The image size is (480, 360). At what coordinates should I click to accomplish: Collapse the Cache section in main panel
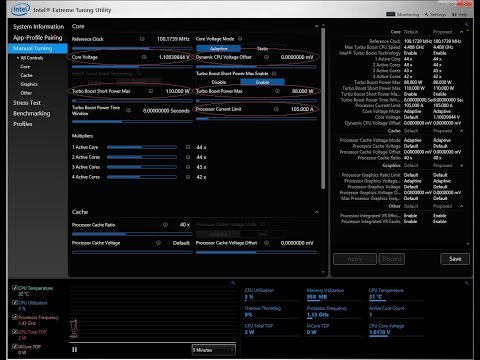(x=316, y=212)
